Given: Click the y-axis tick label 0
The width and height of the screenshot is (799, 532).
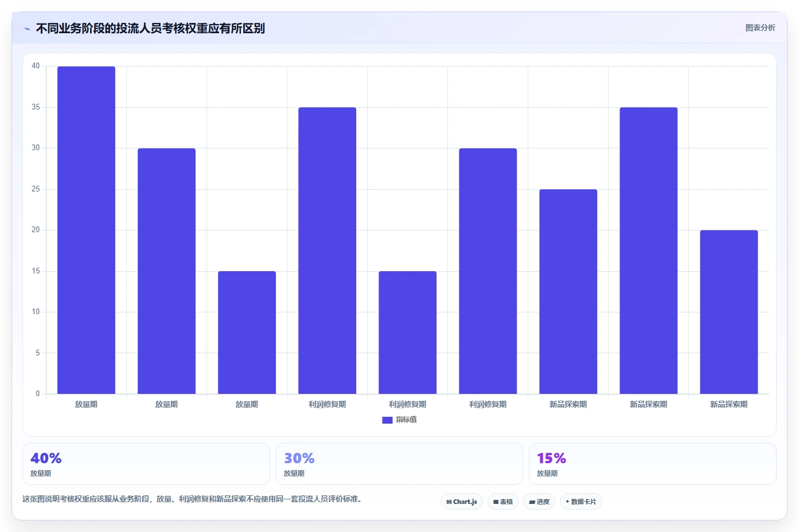Looking at the screenshot, I should (38, 394).
